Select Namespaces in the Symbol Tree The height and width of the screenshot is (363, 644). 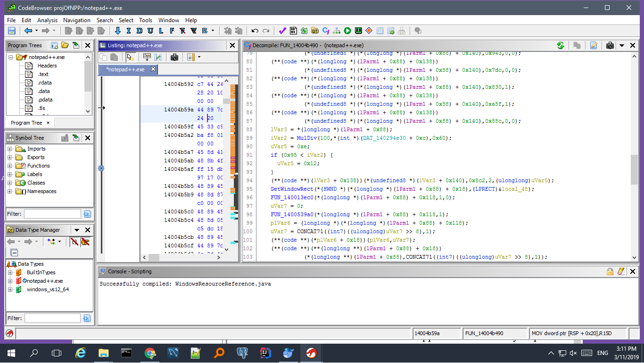point(41,191)
